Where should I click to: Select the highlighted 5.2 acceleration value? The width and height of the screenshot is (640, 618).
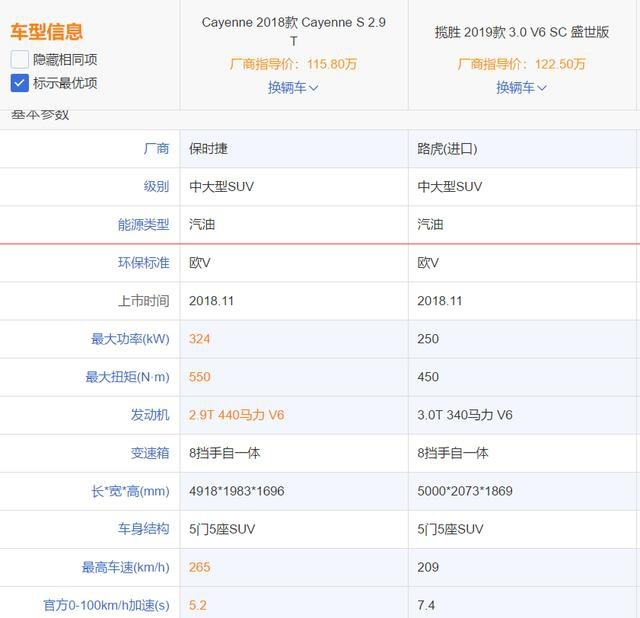point(198,605)
